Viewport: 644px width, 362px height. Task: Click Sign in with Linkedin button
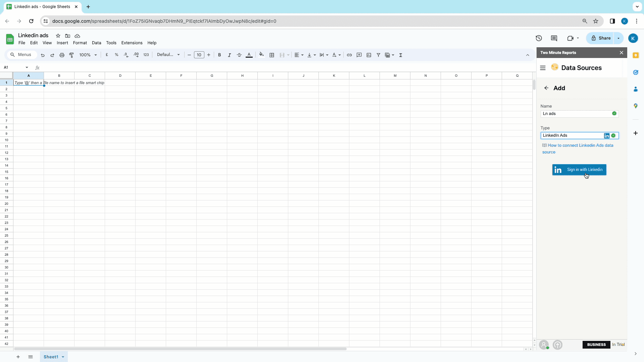tap(579, 170)
